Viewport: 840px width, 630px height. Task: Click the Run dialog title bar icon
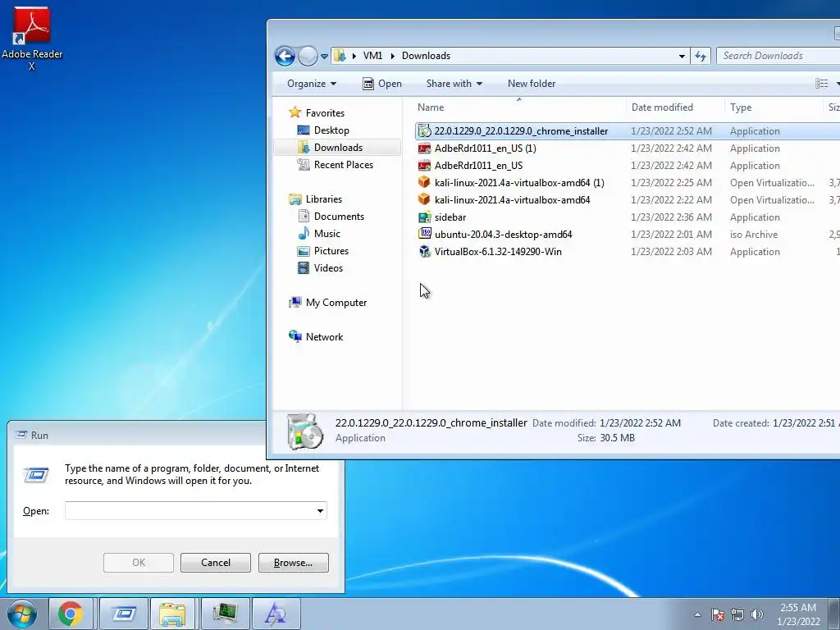click(x=21, y=435)
